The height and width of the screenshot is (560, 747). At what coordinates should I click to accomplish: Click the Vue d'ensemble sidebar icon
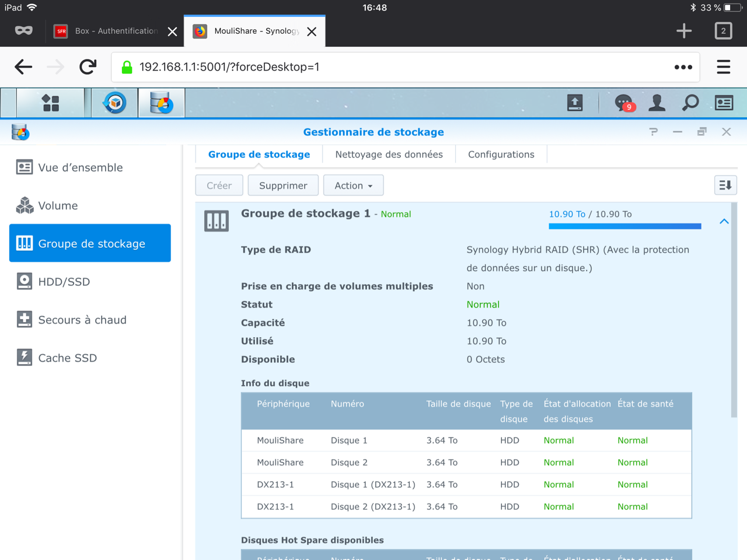click(x=25, y=167)
